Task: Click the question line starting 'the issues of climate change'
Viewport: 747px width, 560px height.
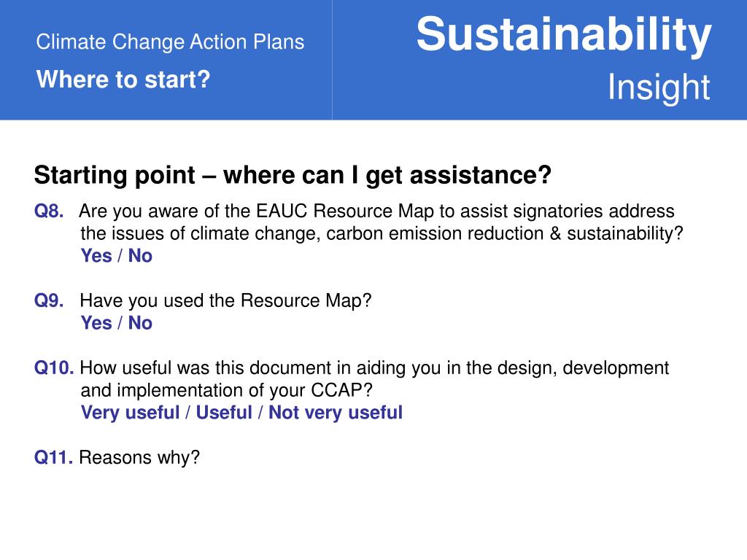Action: tap(382, 233)
